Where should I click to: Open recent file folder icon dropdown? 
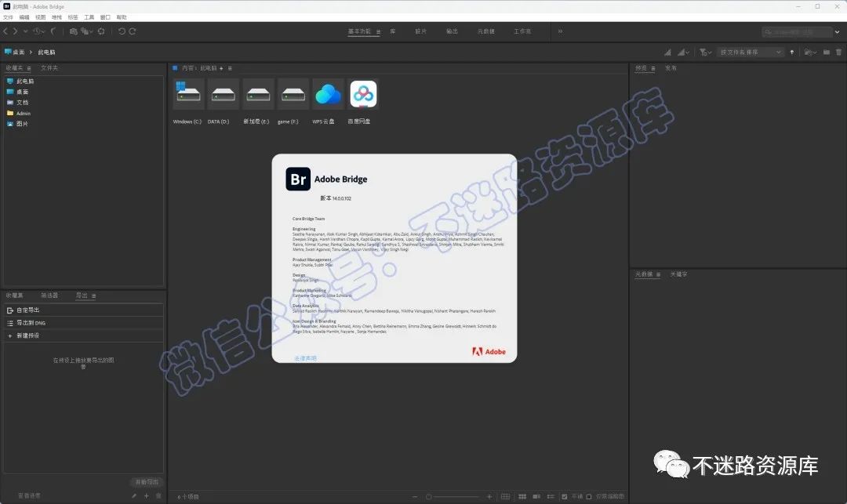pos(809,53)
